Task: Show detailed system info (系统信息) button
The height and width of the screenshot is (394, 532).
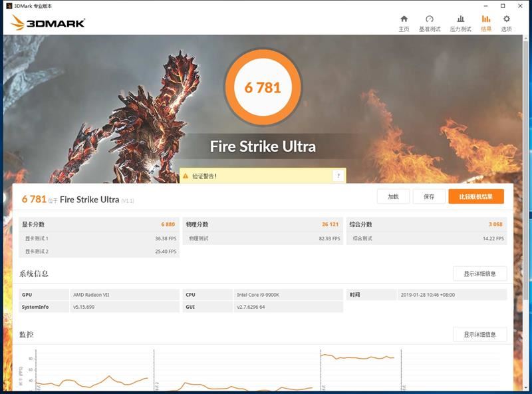Action: [x=479, y=274]
